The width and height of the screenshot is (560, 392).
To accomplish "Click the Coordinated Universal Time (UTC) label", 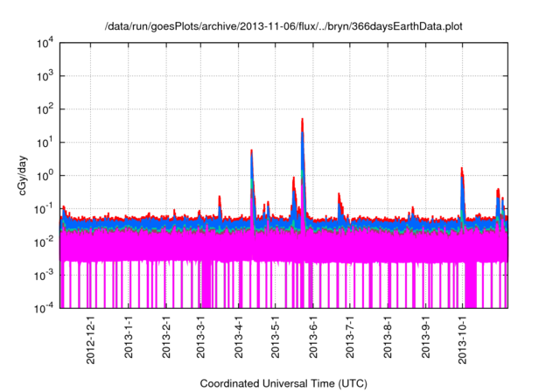I will click(283, 383).
